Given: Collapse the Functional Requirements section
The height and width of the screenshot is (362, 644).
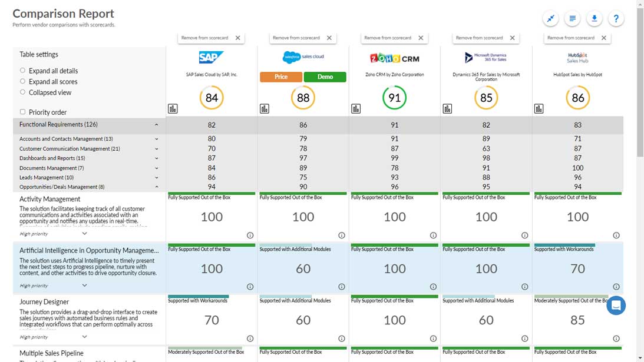Looking at the screenshot, I should [x=156, y=125].
